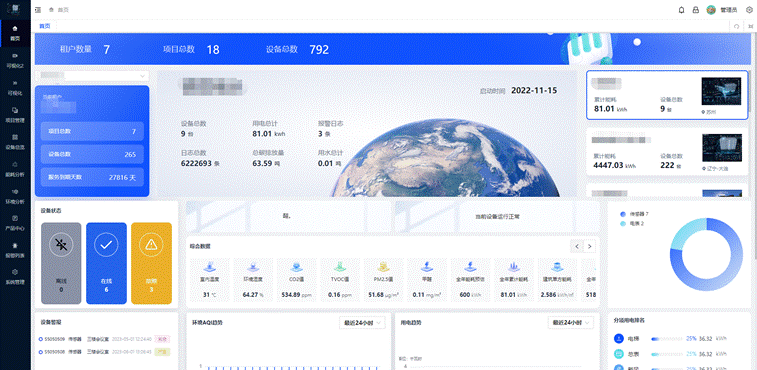The height and width of the screenshot is (370, 757).
Task: Click the TVOC 0.16 ppm icon
Action: [x=340, y=266]
